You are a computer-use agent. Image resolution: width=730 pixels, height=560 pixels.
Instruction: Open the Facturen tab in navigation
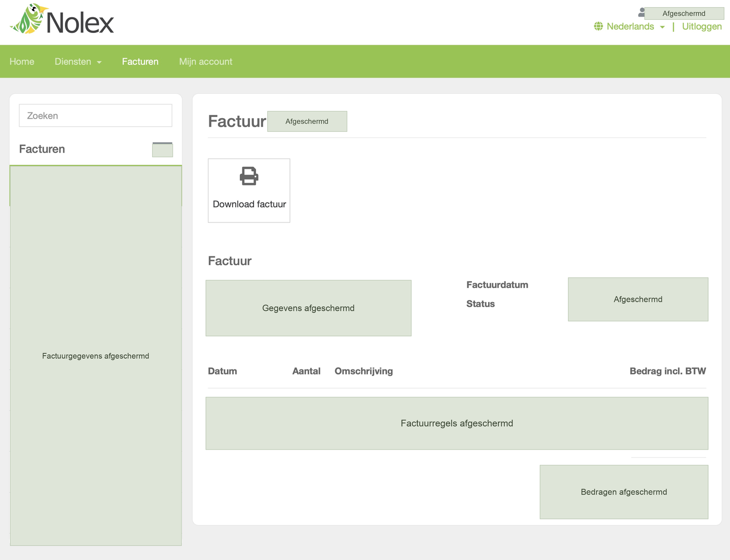(140, 61)
